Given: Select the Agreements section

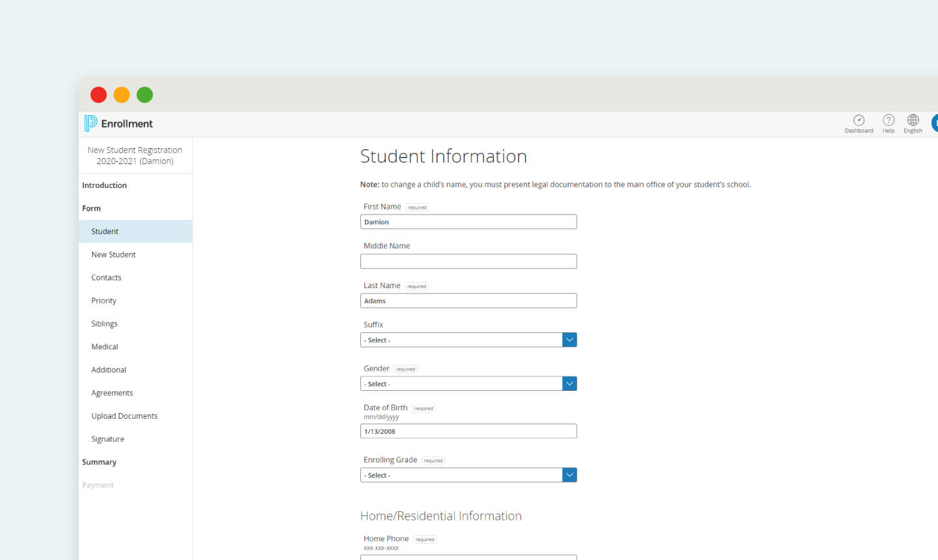Looking at the screenshot, I should tap(112, 392).
